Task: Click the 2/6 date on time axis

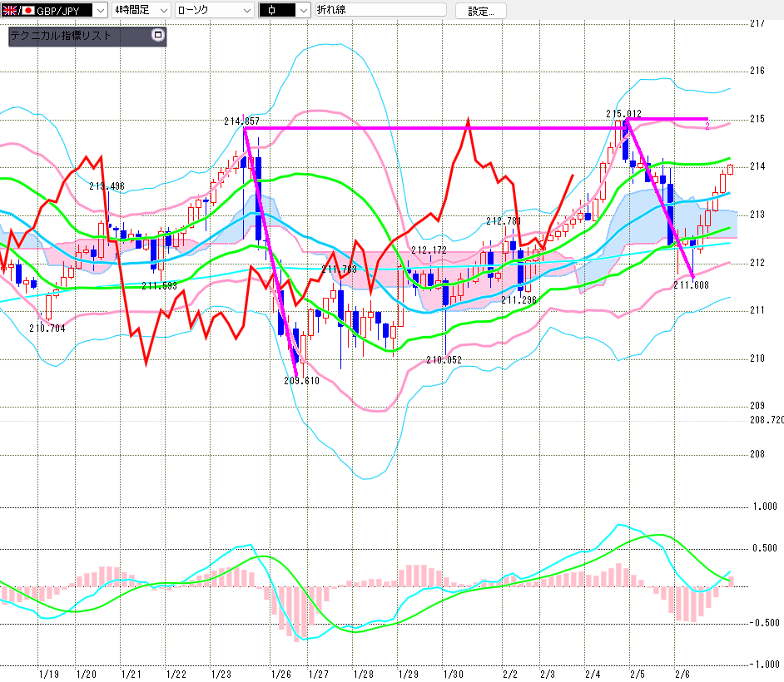Action: pyautogui.click(x=681, y=674)
